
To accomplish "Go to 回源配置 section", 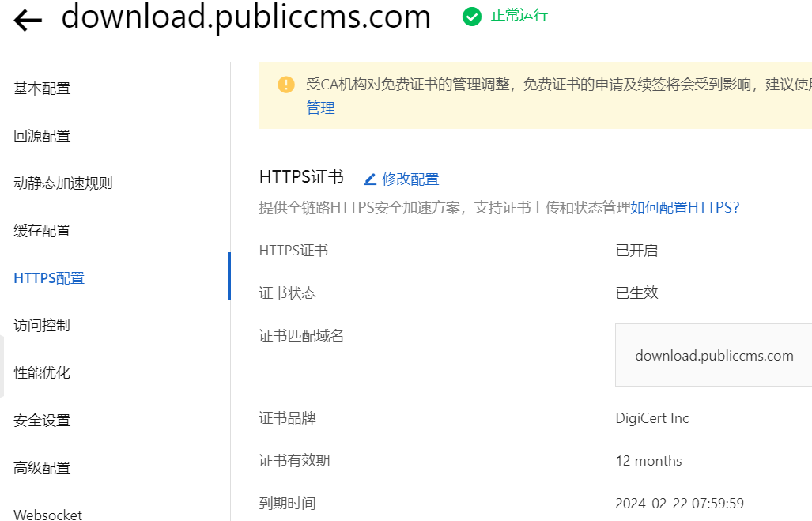I will coord(42,136).
